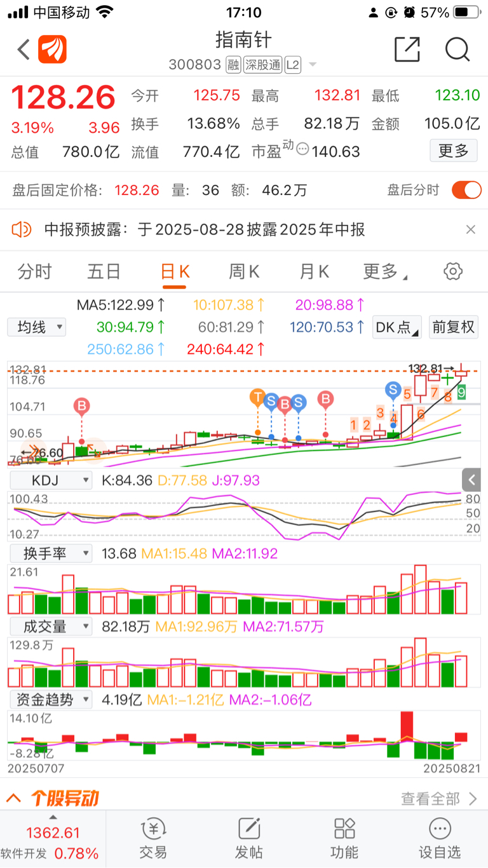Tap the MA 60:81.29 value

tap(231, 327)
